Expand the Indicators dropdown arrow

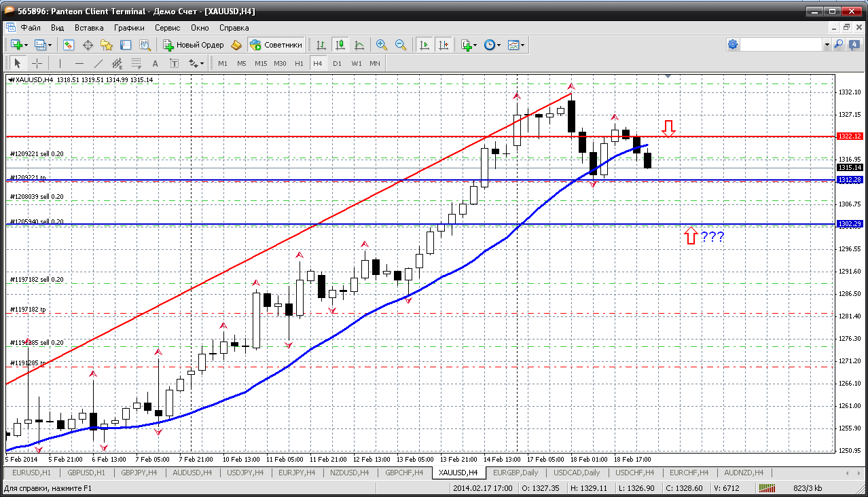point(476,45)
